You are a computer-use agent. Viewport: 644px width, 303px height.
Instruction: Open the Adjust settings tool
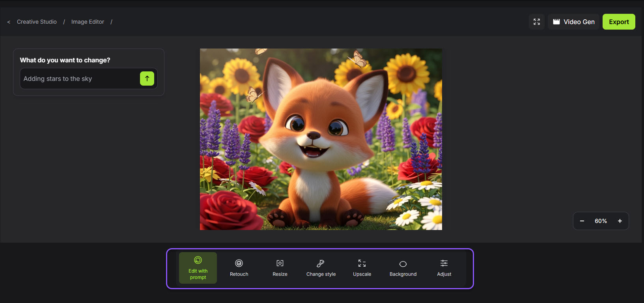click(444, 268)
